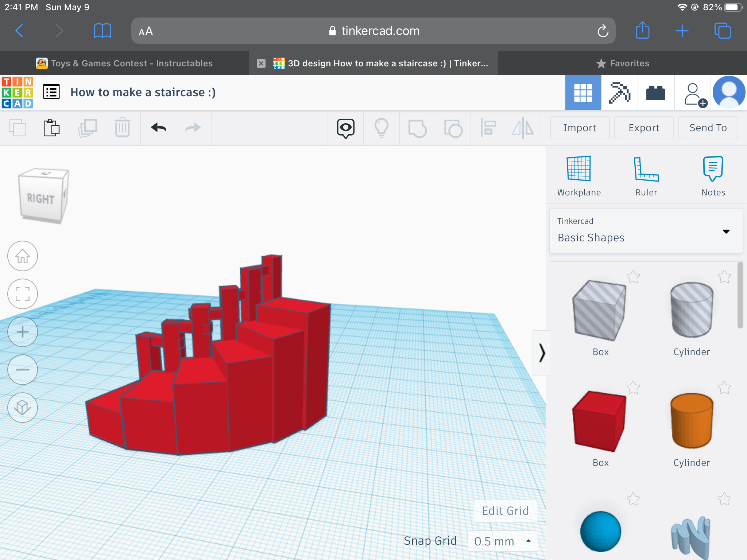Open the Bricks mode

(656, 93)
